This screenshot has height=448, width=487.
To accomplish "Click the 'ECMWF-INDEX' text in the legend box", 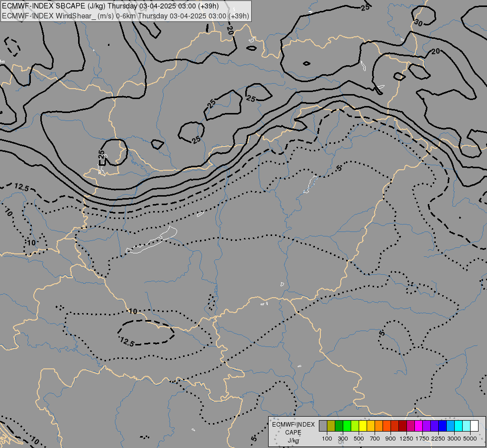I will coord(293,425).
